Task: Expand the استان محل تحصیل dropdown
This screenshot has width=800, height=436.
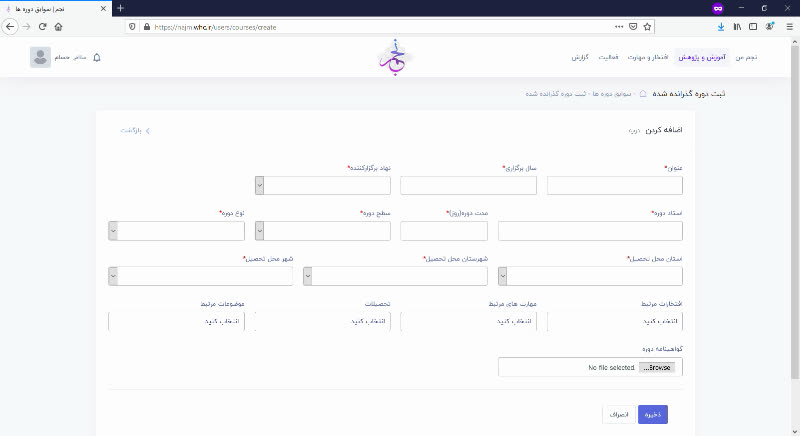Action: point(503,276)
